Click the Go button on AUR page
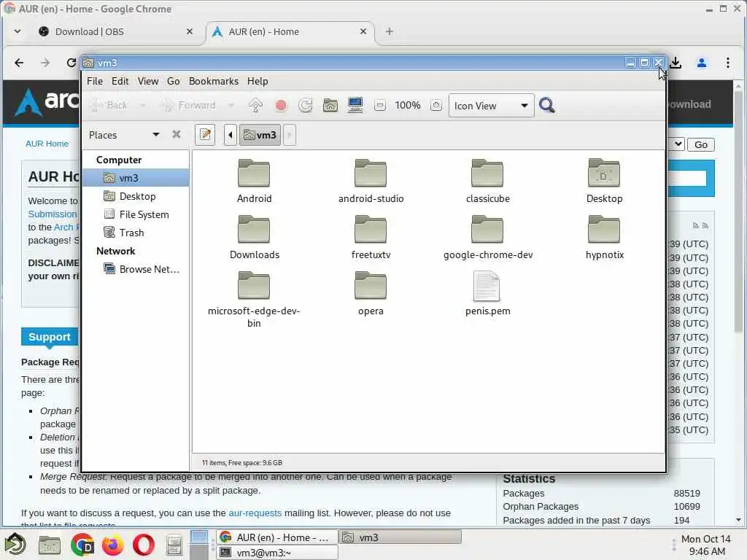 pos(701,145)
